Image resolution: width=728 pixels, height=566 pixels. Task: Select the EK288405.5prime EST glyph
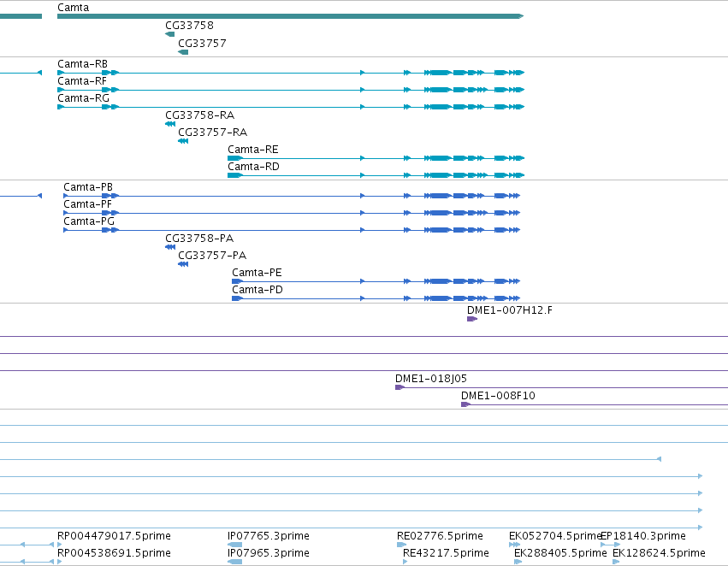click(518, 562)
